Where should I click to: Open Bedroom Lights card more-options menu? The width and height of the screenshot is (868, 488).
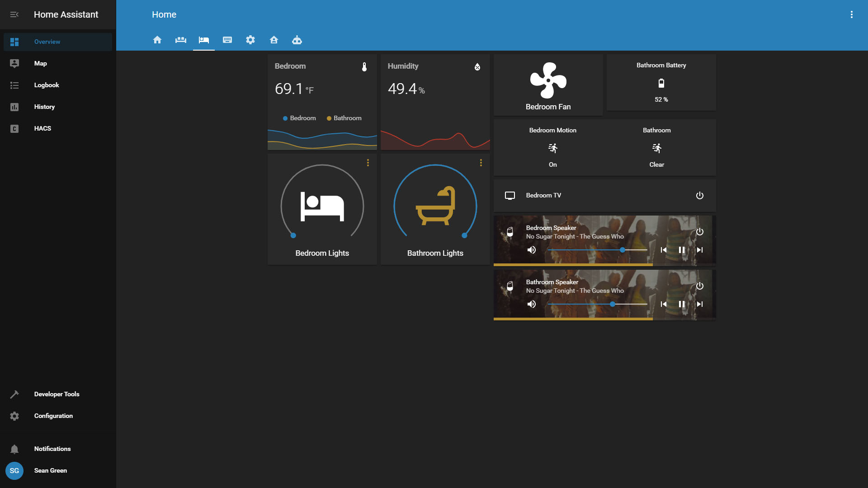pos(368,163)
